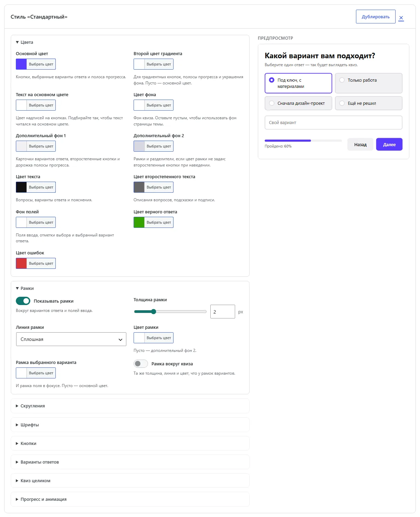This screenshot has width=420, height=517.
Task: Click the Свой вариант input field
Action: click(334, 122)
